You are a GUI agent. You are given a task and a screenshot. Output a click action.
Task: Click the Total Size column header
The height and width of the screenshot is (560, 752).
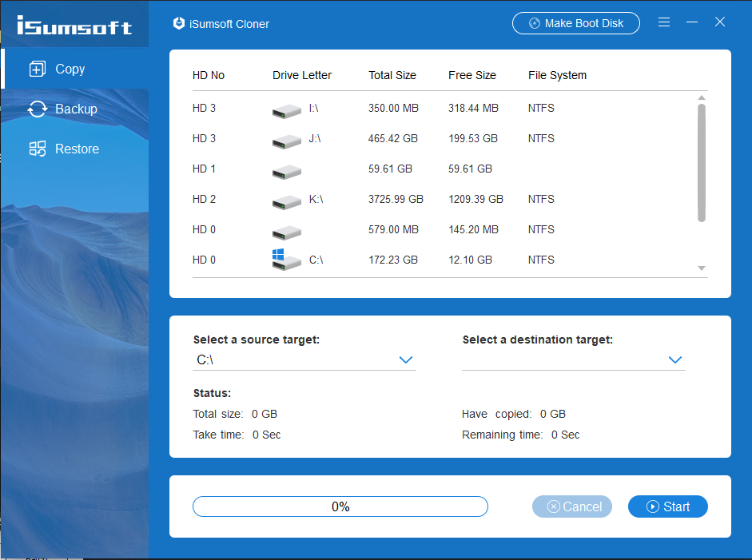pos(392,75)
